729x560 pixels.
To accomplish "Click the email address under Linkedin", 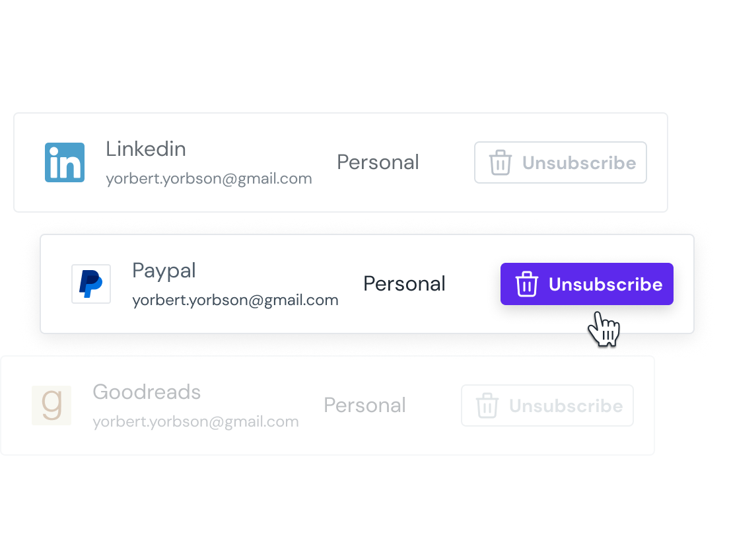I will (x=209, y=178).
